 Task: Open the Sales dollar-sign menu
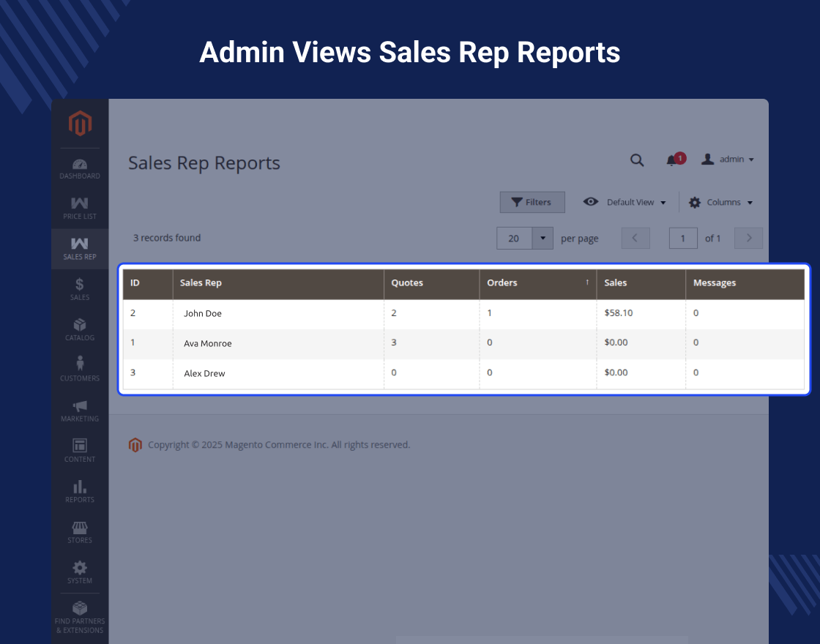[x=80, y=289]
